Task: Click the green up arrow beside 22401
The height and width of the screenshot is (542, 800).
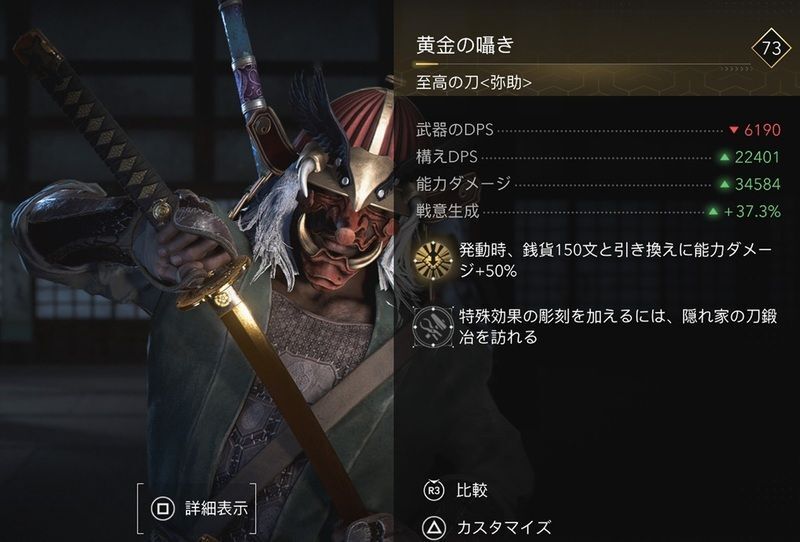Action: 724,157
